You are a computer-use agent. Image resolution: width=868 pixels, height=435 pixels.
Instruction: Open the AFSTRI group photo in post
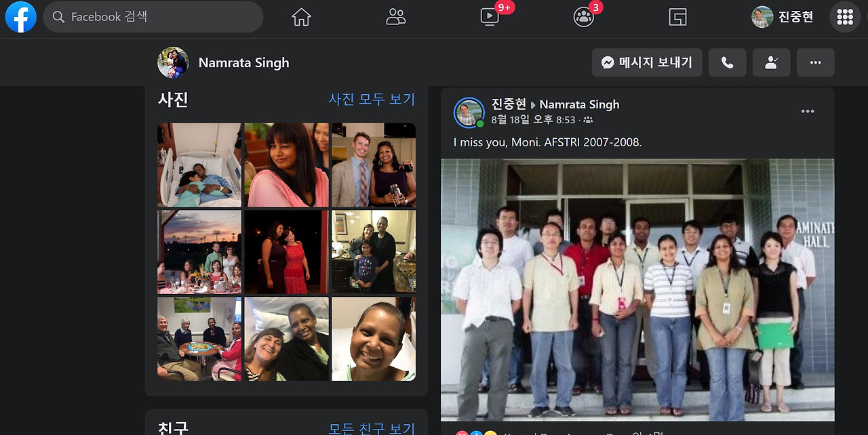(637, 290)
